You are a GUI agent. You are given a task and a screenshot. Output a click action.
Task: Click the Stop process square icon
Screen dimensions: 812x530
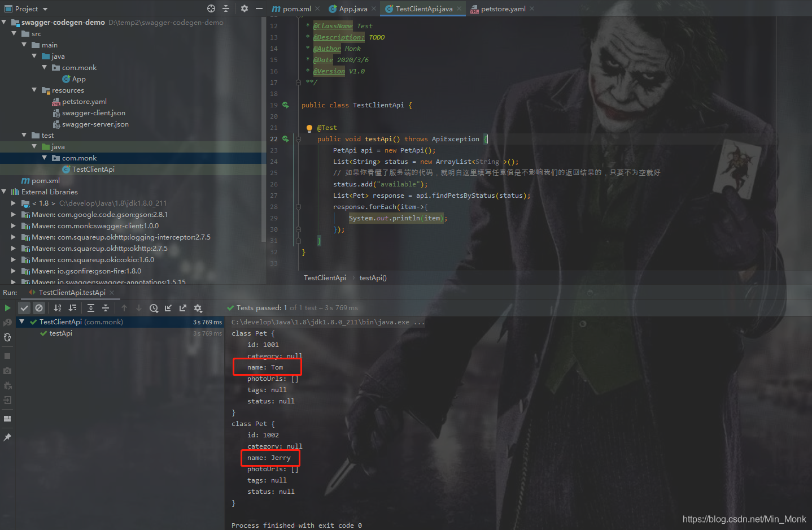click(x=7, y=356)
